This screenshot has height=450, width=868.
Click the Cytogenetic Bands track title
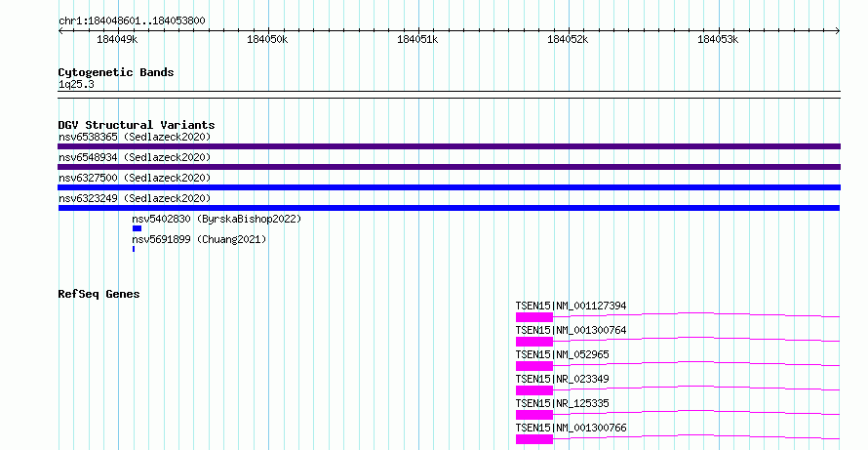(x=116, y=72)
